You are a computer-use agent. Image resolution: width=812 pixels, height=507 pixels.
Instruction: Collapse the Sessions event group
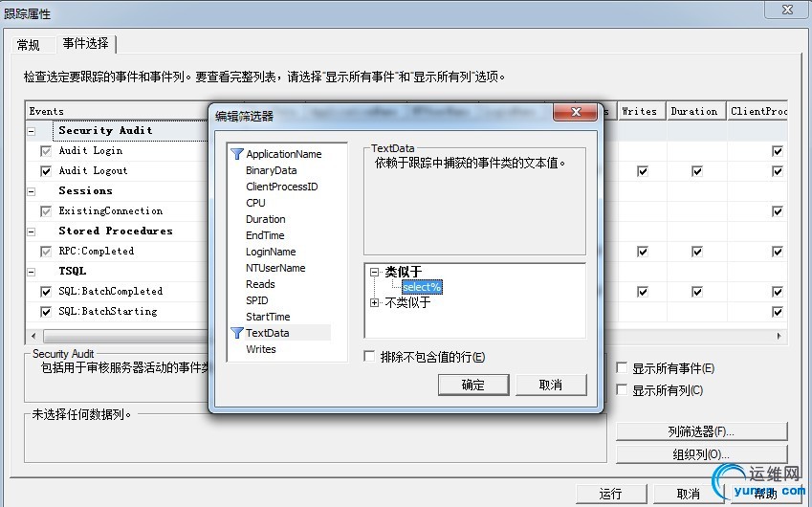point(31,191)
